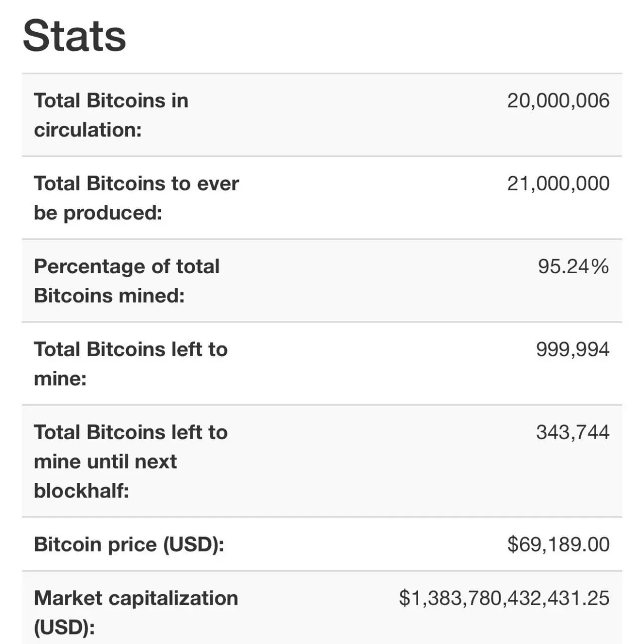This screenshot has height=644, width=644.
Task: Click the 21,000,000 total supply value
Action: (558, 184)
